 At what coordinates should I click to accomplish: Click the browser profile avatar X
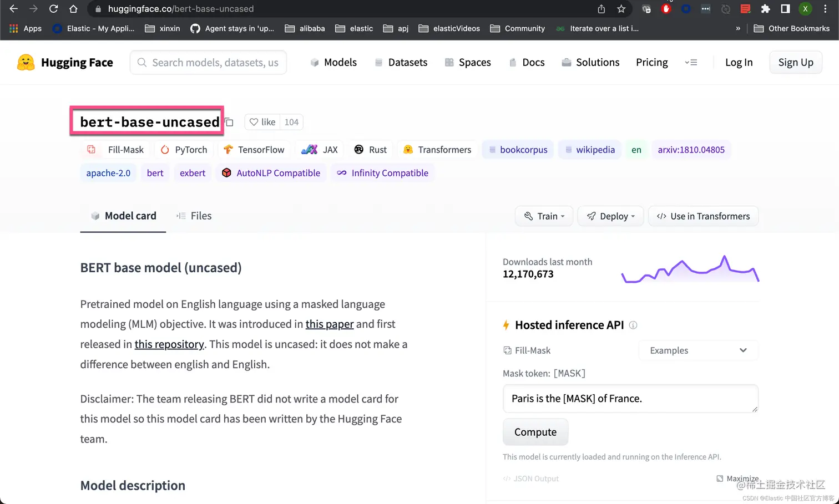805,9
